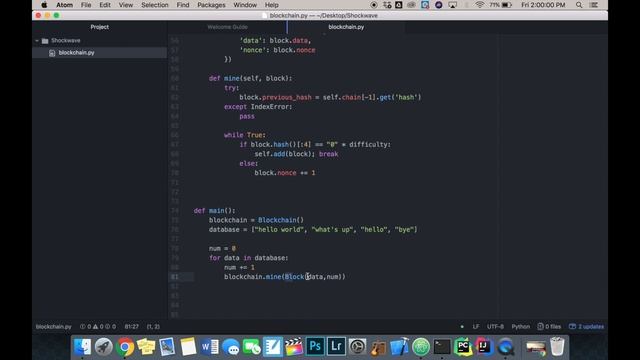The height and width of the screenshot is (360, 640).
Task: Switch to the Welcome Guide tab
Action: point(227,27)
